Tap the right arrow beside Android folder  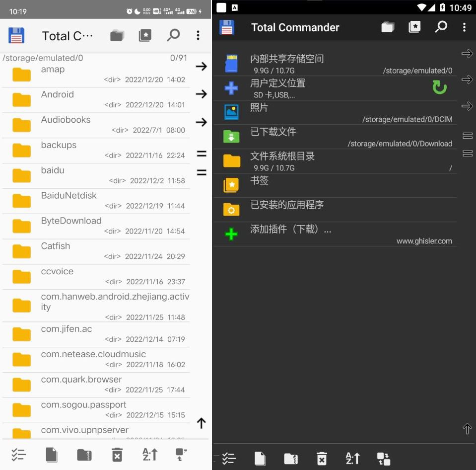point(201,94)
